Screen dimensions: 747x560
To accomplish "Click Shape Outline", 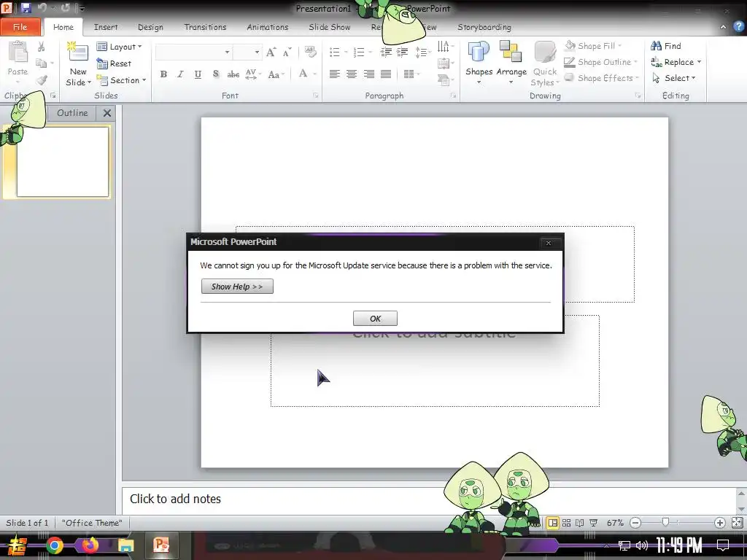I will [x=601, y=62].
